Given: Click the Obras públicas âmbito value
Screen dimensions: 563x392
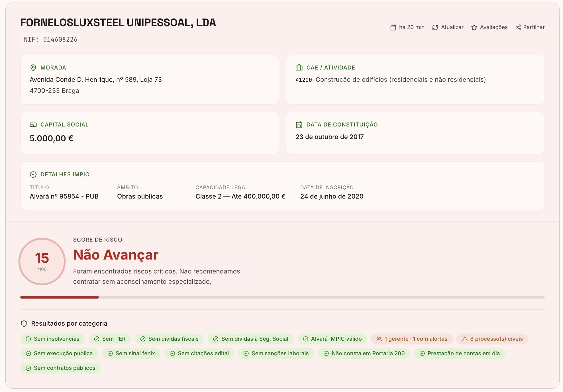Looking at the screenshot, I should pos(140,197).
